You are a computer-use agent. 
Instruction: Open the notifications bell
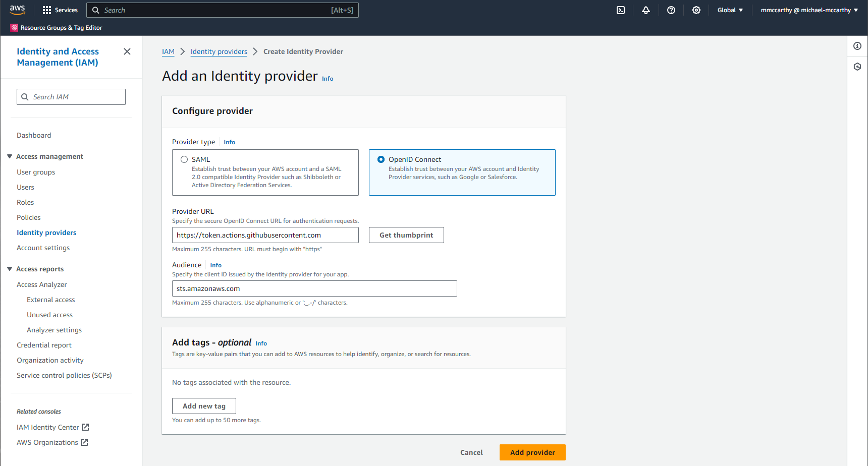pyautogui.click(x=646, y=10)
